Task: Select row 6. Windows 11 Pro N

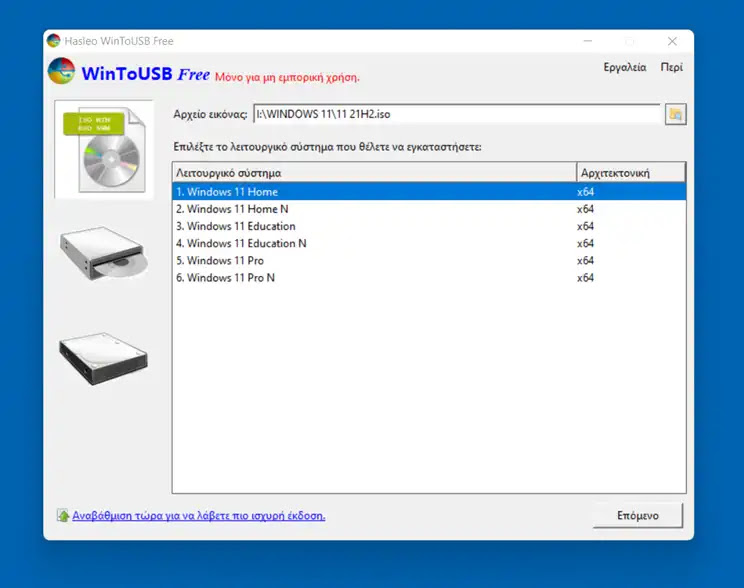Action: click(429, 278)
